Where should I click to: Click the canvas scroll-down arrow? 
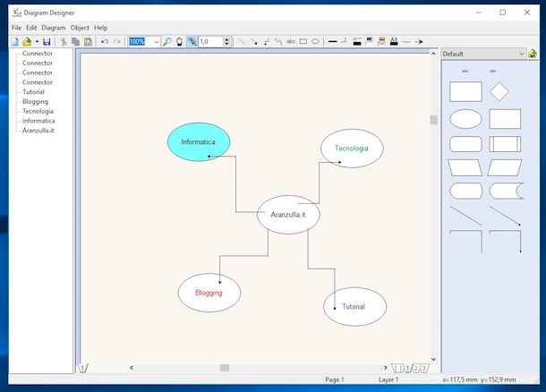(x=433, y=359)
